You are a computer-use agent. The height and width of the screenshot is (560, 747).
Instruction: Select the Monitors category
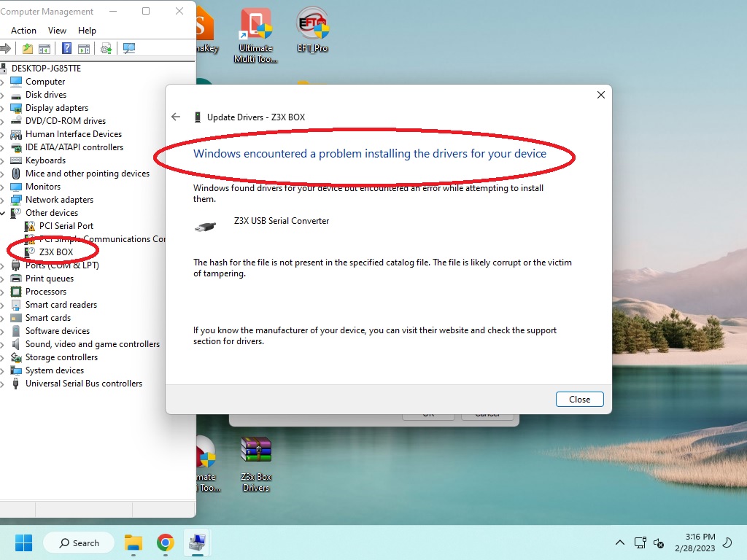[x=43, y=187]
